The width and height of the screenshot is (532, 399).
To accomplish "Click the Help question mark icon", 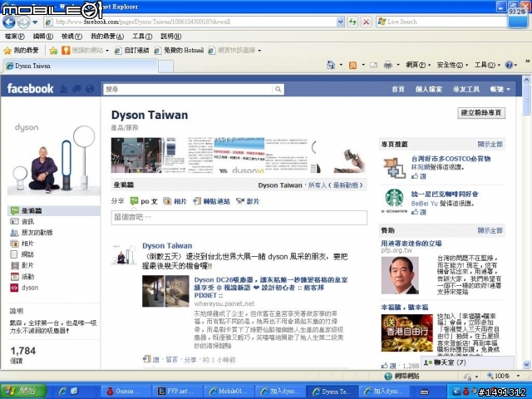I will [x=509, y=65].
